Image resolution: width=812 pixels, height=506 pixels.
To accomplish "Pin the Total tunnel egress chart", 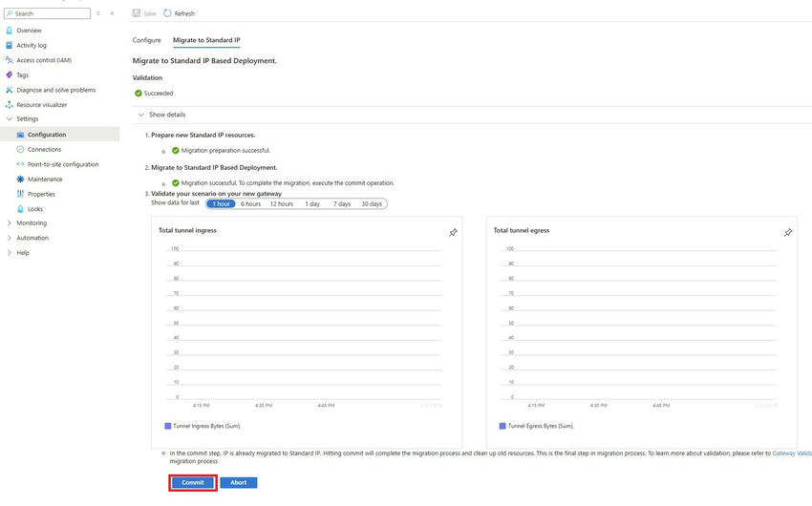I will coord(788,232).
